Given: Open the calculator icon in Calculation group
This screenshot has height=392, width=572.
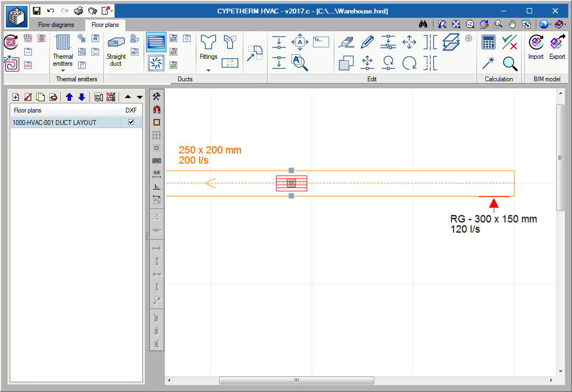Looking at the screenshot, I should (489, 42).
